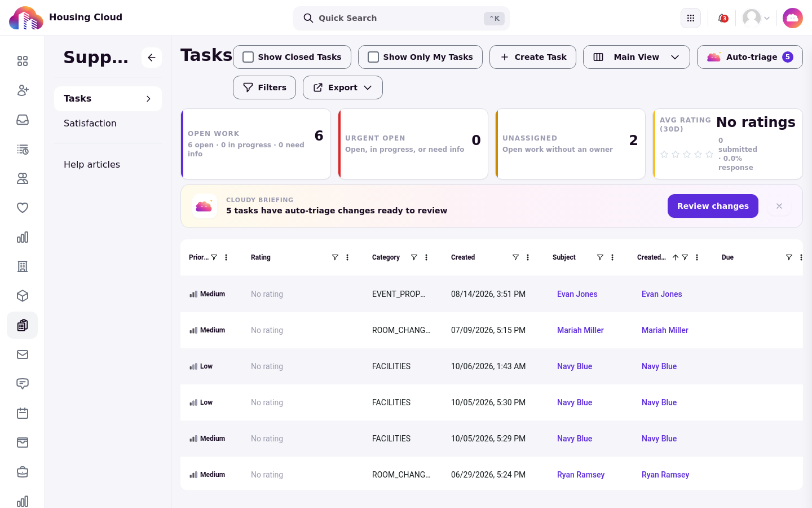The image size is (812, 508).
Task: Open Evan Jones subject link
Action: point(577,294)
